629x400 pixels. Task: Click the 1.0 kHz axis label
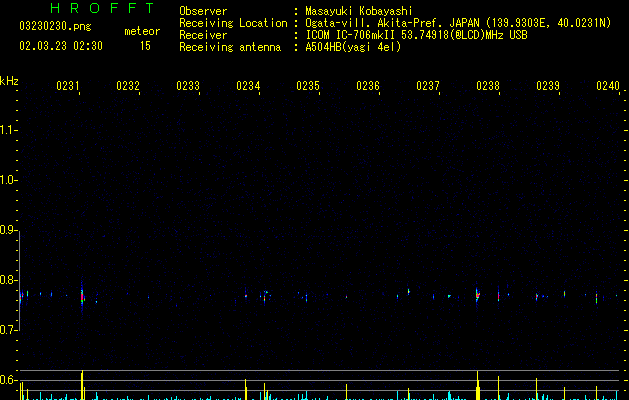[8, 180]
